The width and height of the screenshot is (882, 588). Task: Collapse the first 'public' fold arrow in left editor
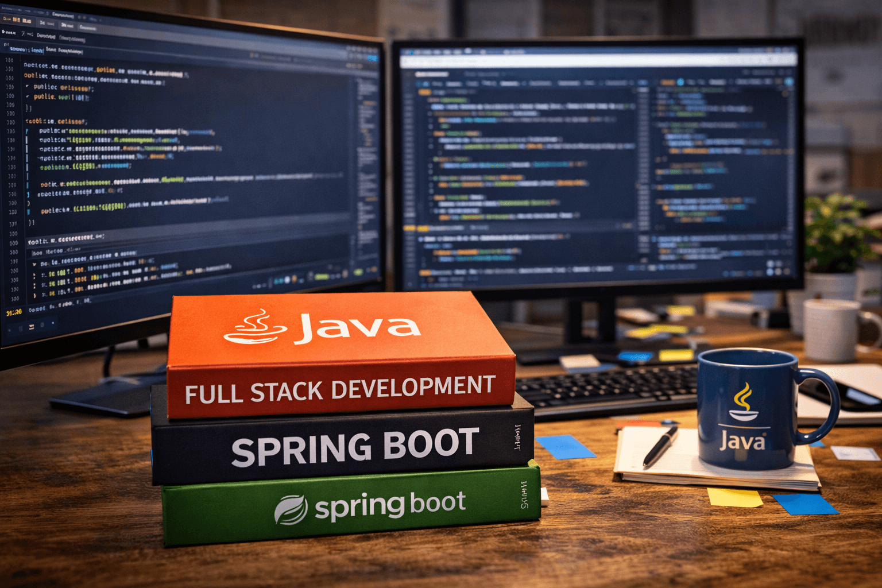pyautogui.click(x=27, y=87)
